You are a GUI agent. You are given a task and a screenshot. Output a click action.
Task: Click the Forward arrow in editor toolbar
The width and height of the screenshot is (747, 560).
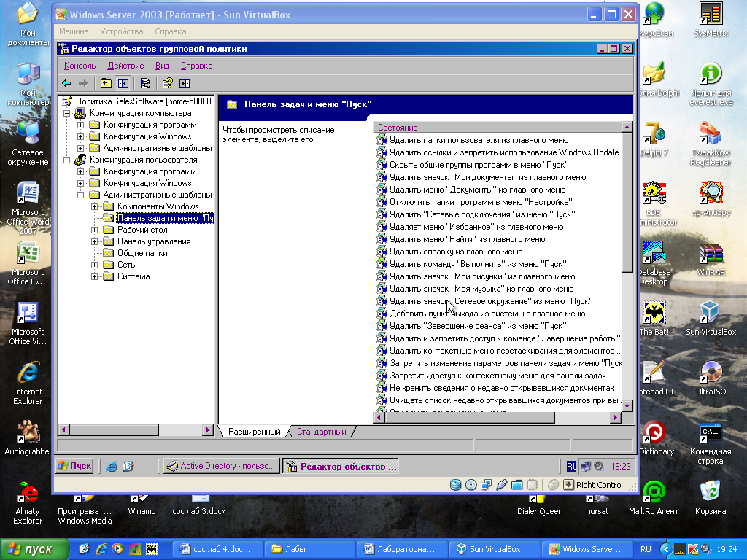83,83
